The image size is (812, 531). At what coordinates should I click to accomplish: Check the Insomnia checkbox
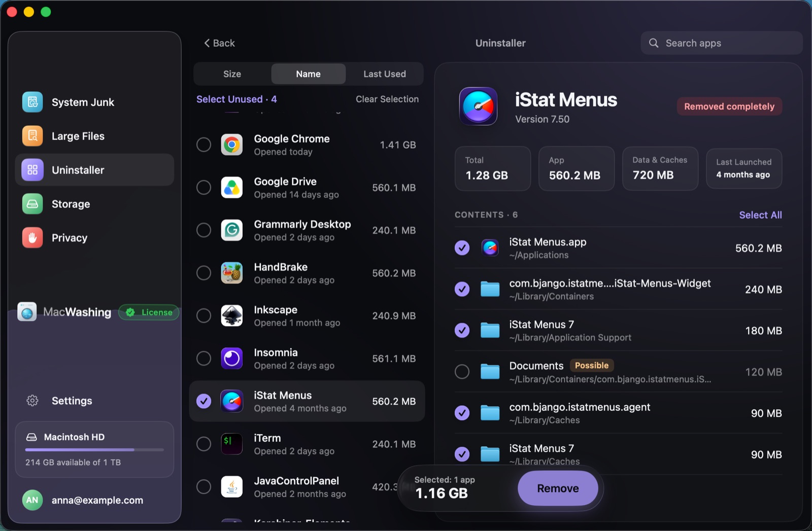click(204, 359)
